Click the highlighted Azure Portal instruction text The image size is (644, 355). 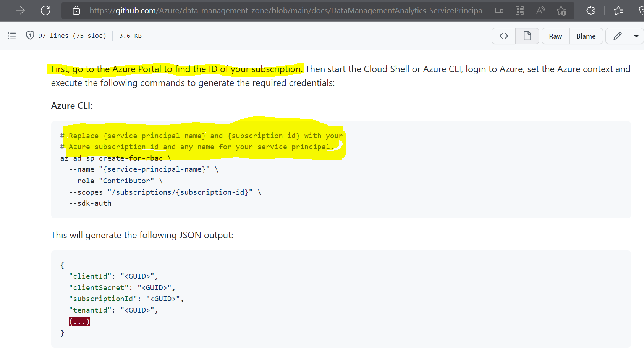(x=176, y=69)
